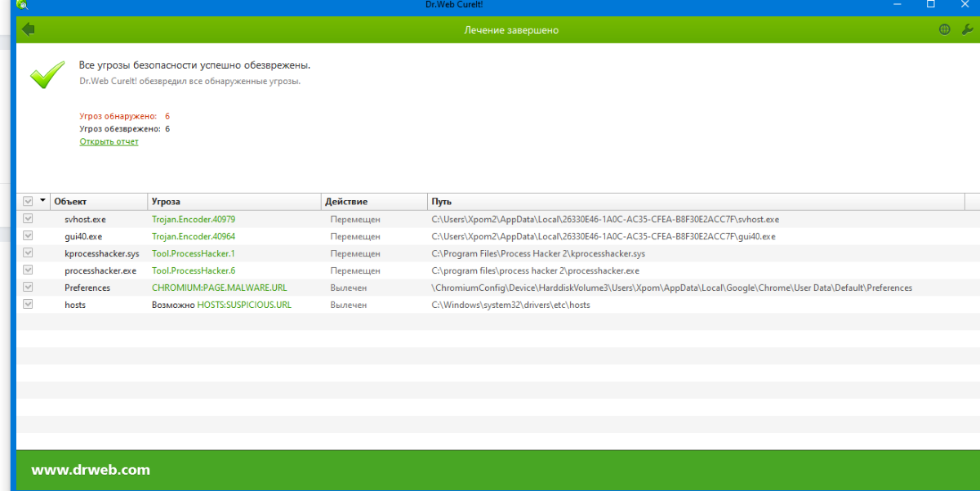Open CHROMIUM:PAGE.MALWARE.URL threat link
980x491 pixels.
[219, 288]
